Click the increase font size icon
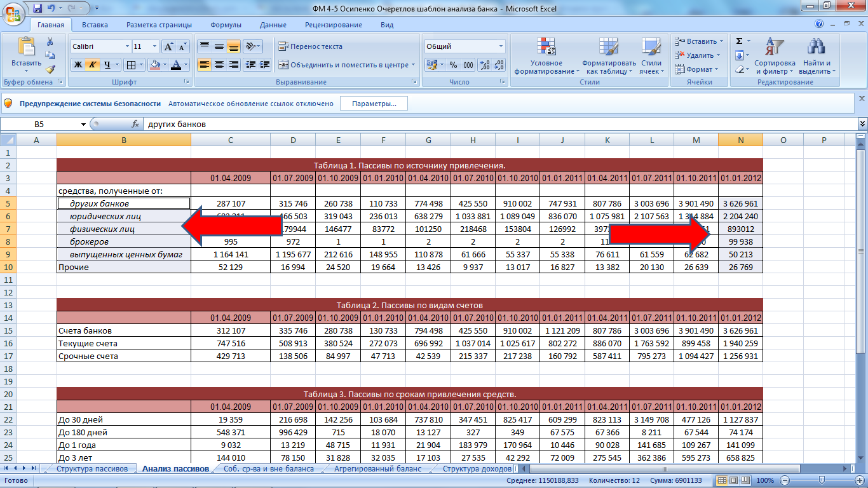This screenshot has width=868, height=488. click(x=168, y=47)
